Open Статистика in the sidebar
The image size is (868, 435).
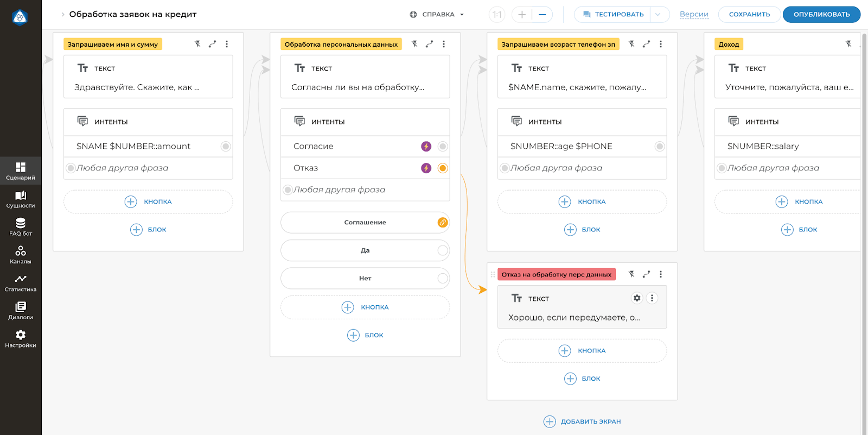21,282
